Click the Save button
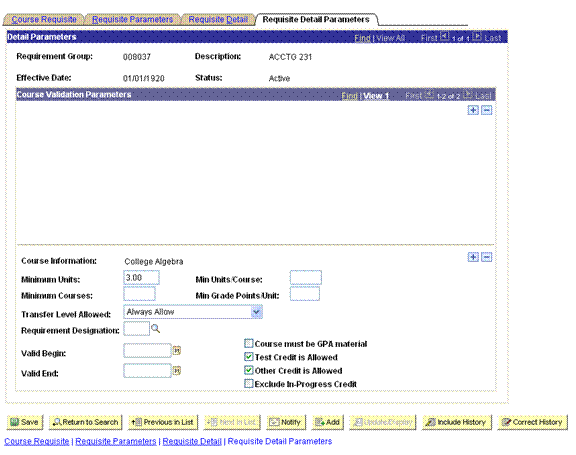The width and height of the screenshot is (576, 455). pos(25,422)
